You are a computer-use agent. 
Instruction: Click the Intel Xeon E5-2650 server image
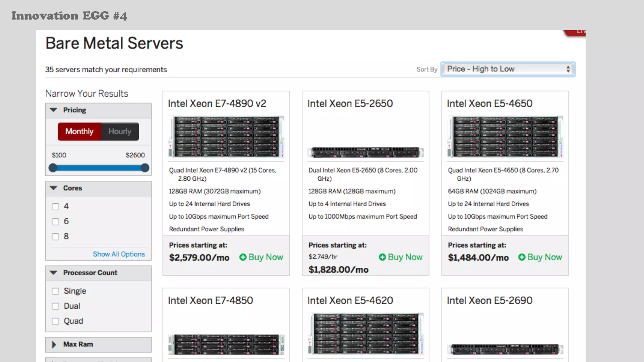point(365,152)
